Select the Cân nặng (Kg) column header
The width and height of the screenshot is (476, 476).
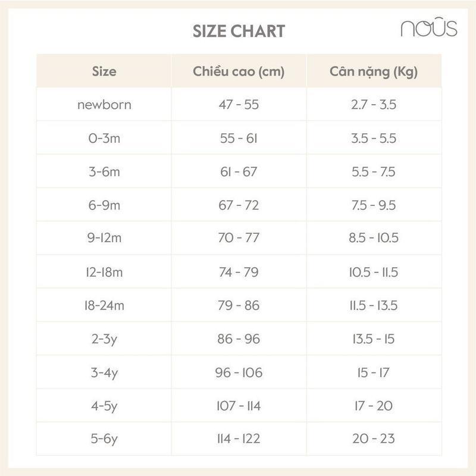click(374, 72)
